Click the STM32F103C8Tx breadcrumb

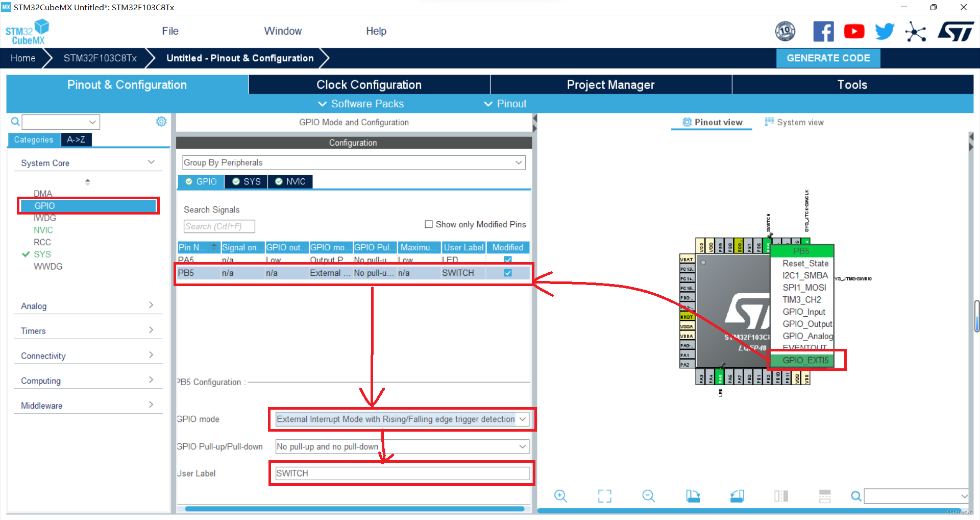coord(100,58)
